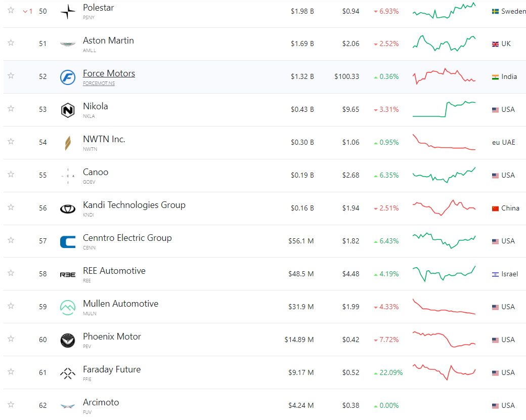Open the Cenntro Electric blue logo
This screenshot has width=526, height=420.
click(x=68, y=242)
